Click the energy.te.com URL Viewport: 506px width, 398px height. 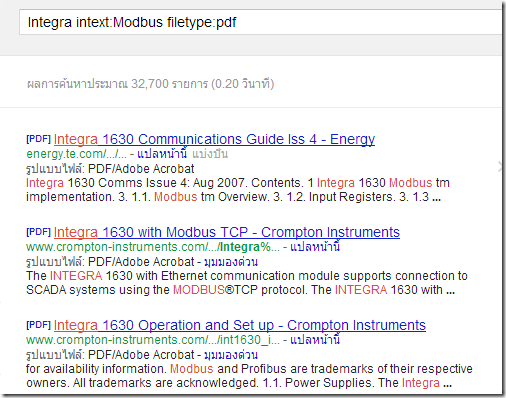(x=76, y=154)
